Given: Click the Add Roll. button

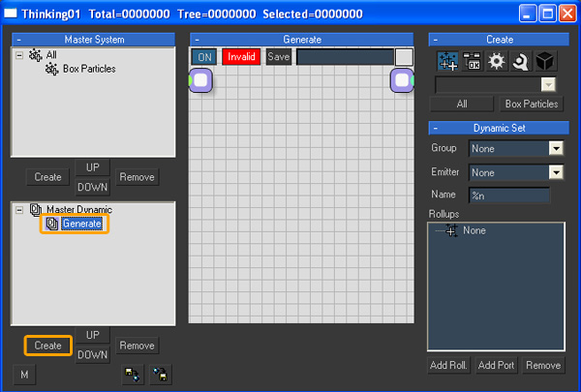Looking at the screenshot, I should click(x=448, y=365).
